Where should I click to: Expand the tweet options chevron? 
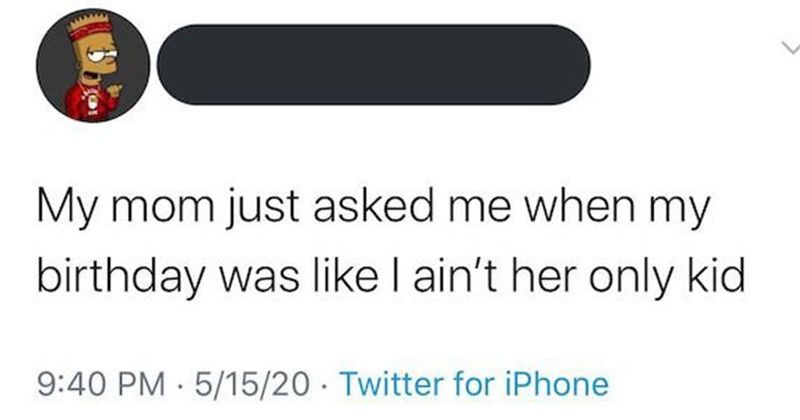click(x=790, y=48)
